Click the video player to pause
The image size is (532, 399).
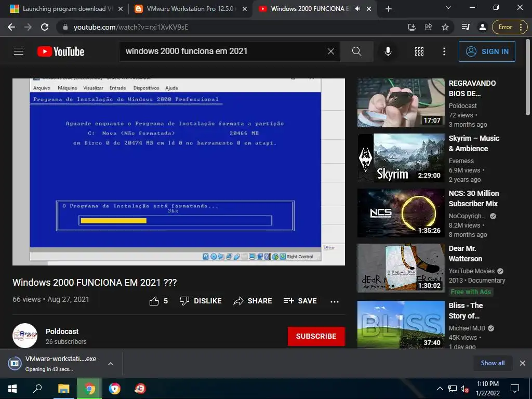tap(179, 171)
